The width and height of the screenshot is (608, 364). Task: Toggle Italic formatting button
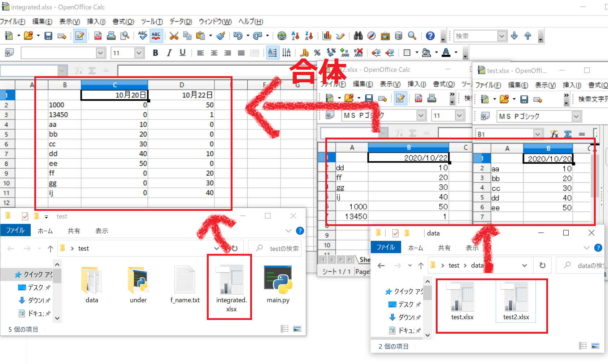[169, 53]
